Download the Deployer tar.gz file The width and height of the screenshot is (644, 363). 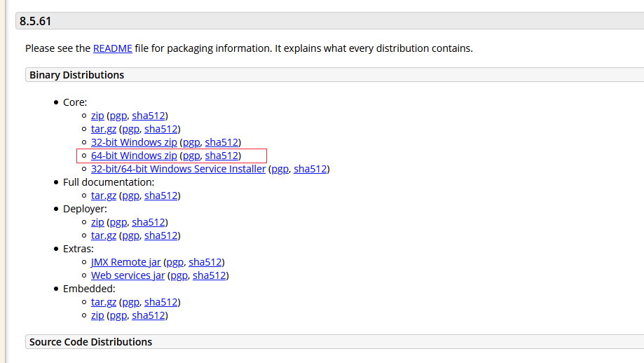pyautogui.click(x=104, y=235)
